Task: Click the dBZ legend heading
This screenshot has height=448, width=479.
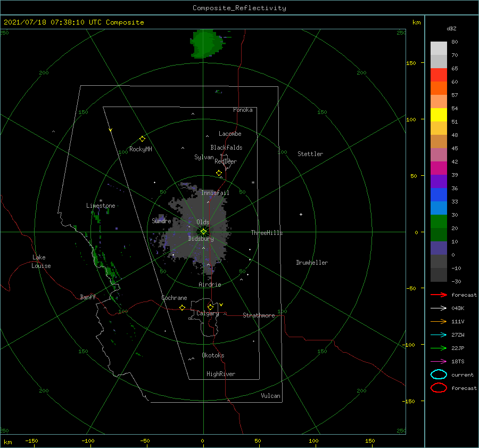Action: (x=451, y=28)
